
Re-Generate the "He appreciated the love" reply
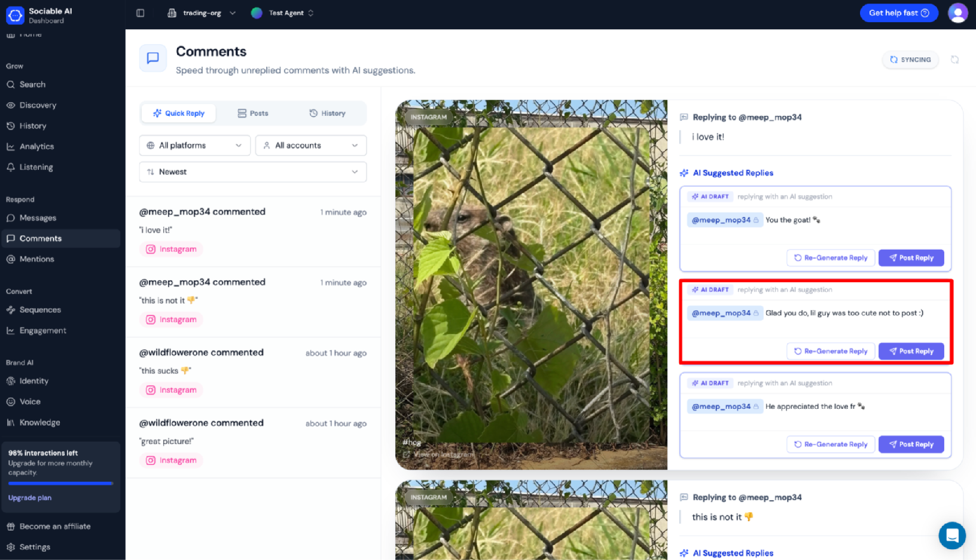[831, 444]
